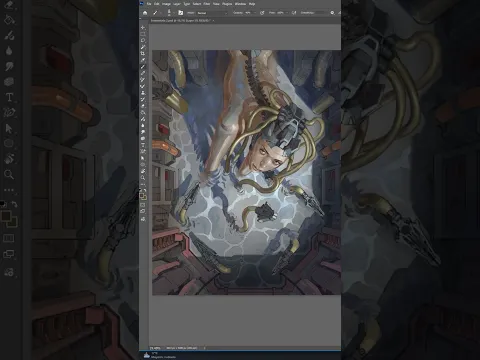Toggle the brush settings panel button
Viewport: 480px width, 360px height.
(180, 13)
